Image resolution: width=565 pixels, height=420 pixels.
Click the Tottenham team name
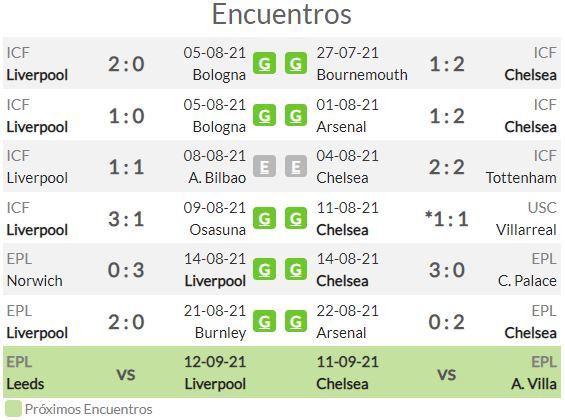click(521, 178)
